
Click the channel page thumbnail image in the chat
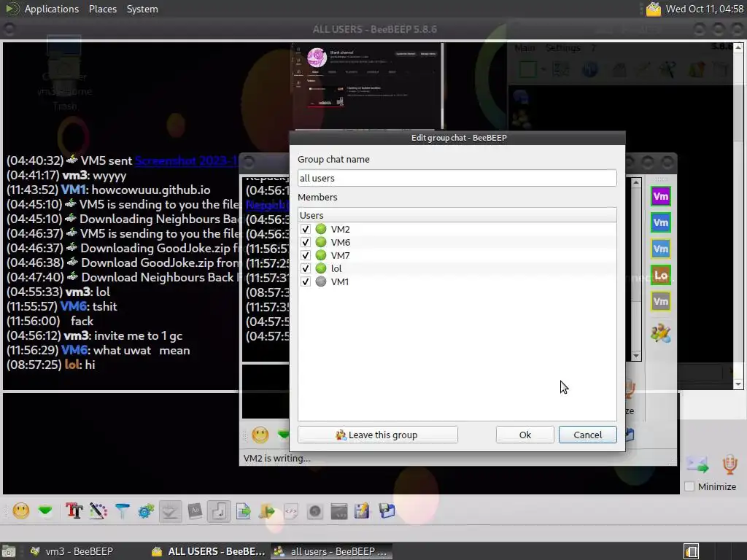tap(368, 86)
